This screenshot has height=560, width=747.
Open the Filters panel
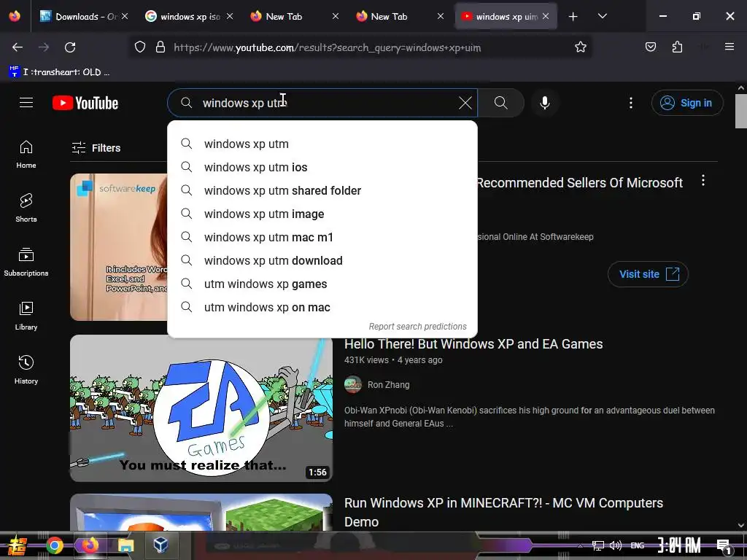pyautogui.click(x=96, y=148)
